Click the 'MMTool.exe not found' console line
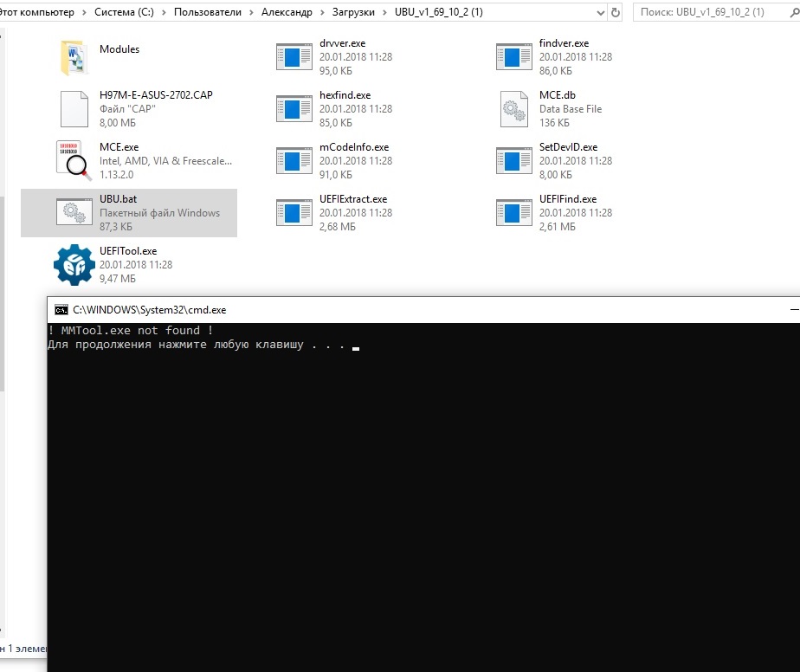The height and width of the screenshot is (672, 800). click(130, 330)
